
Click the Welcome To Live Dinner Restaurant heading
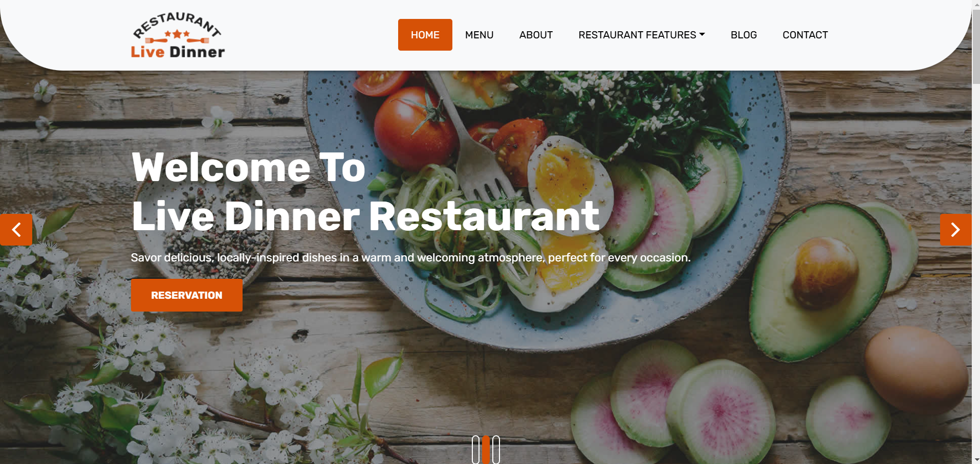[x=365, y=192]
